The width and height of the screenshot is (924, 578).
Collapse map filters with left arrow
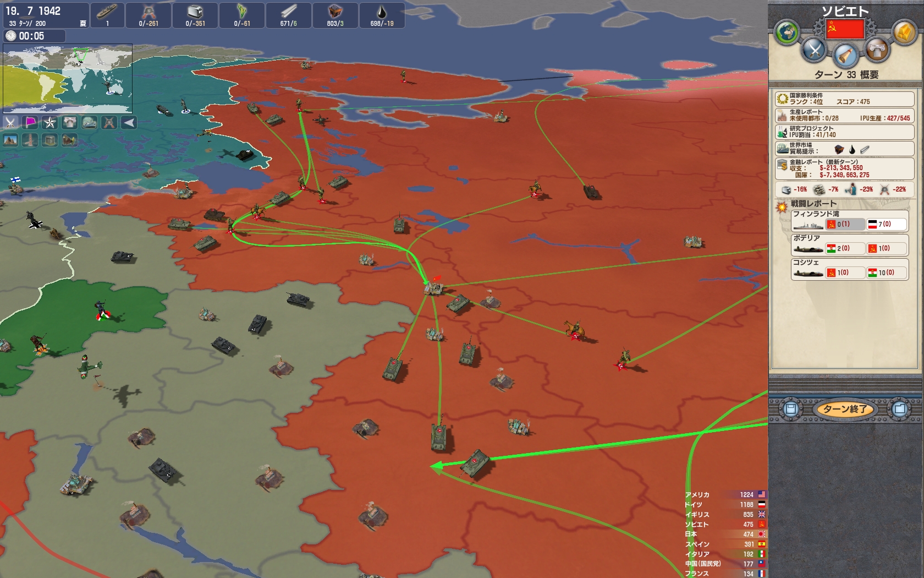point(129,122)
